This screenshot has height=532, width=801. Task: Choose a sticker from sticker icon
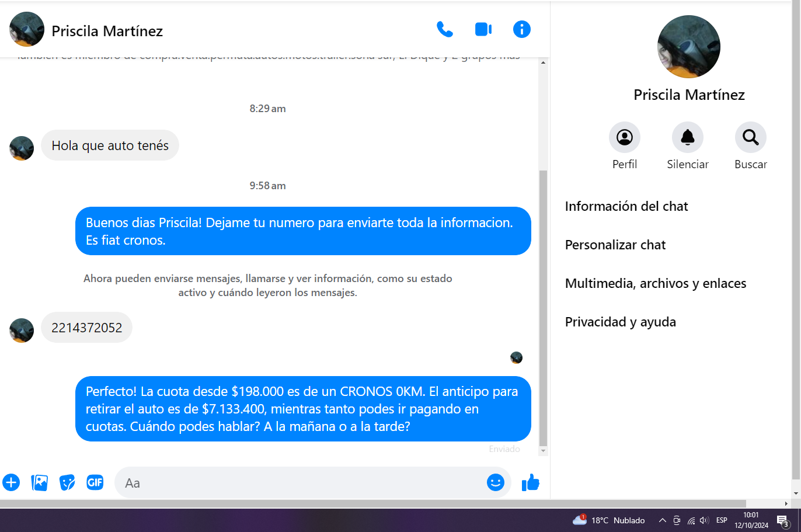[67, 482]
